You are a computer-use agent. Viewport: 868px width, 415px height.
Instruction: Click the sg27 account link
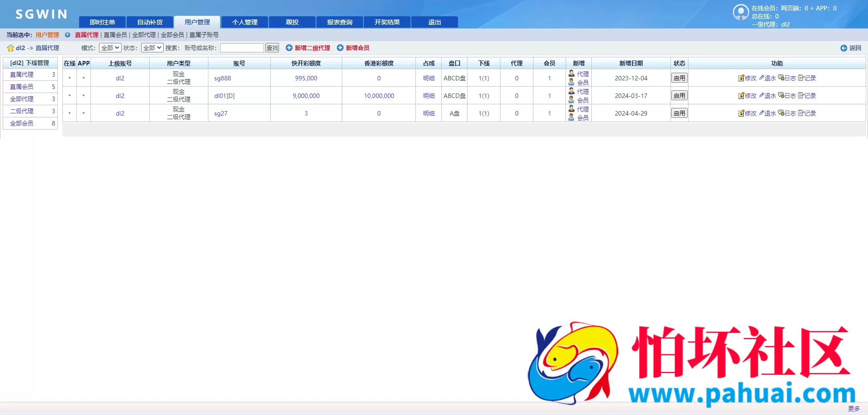point(221,113)
